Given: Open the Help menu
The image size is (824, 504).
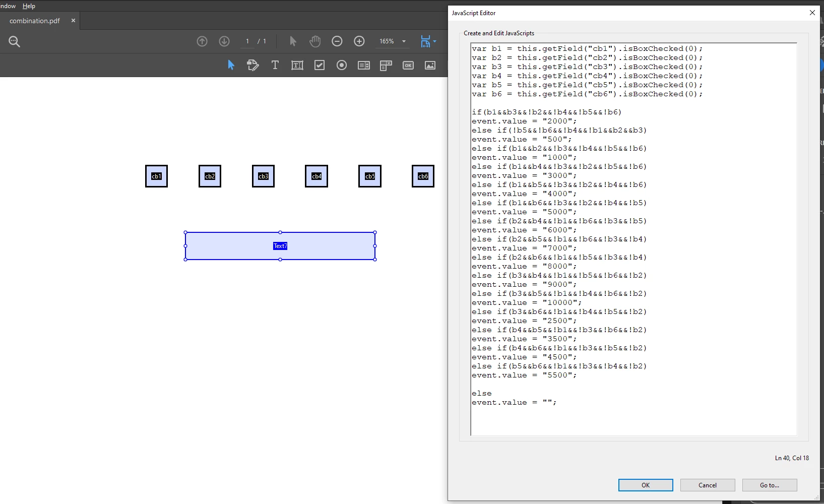Looking at the screenshot, I should coord(29,6).
